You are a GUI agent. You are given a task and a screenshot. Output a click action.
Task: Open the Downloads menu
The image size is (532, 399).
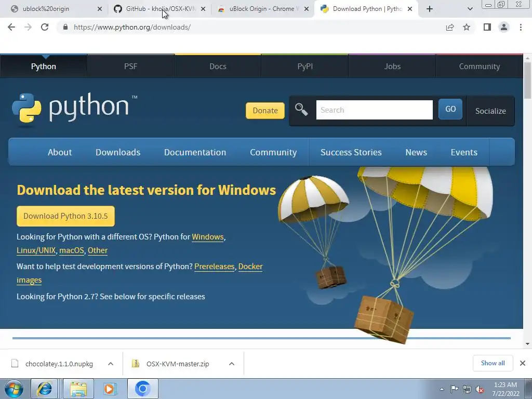pos(118,152)
